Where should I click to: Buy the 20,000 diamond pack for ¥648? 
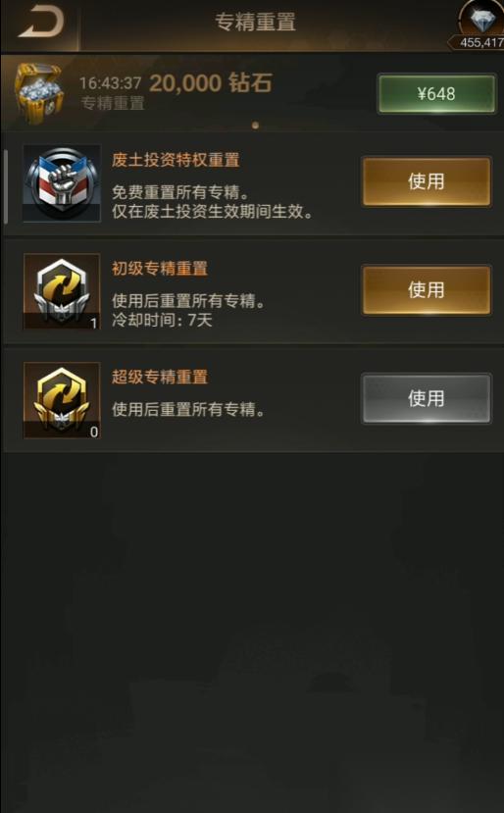click(x=436, y=94)
